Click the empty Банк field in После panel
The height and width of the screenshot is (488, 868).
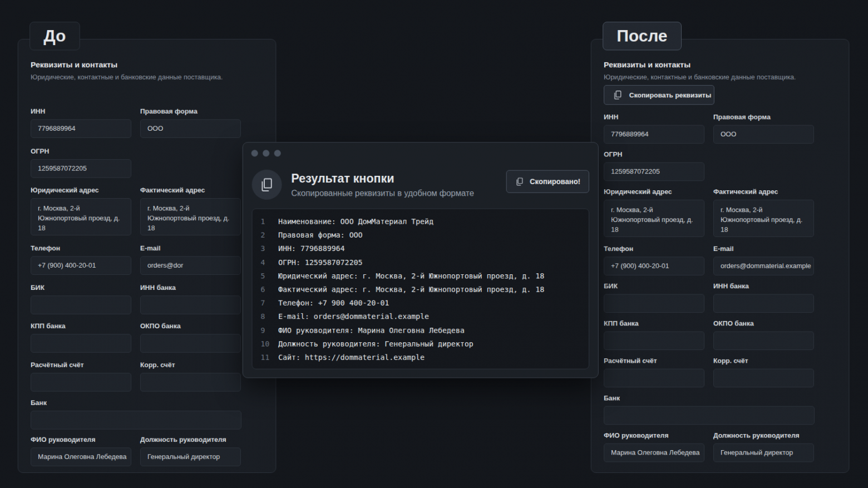709,415
